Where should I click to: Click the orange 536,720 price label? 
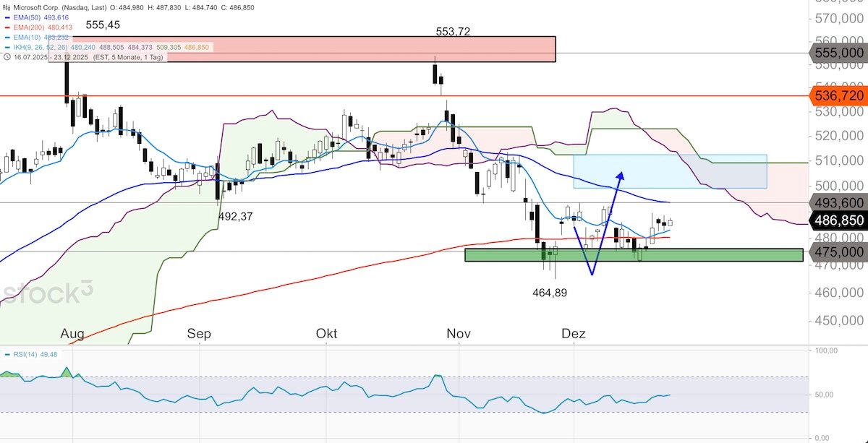(x=838, y=94)
